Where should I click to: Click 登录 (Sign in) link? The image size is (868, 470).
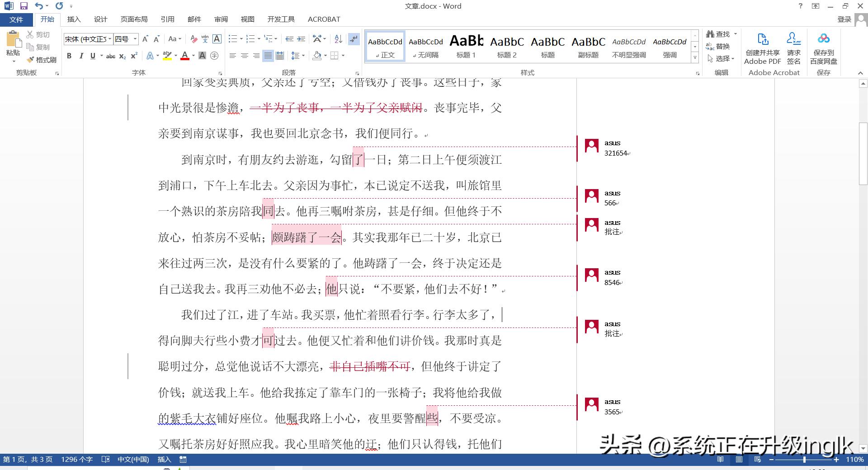click(844, 19)
